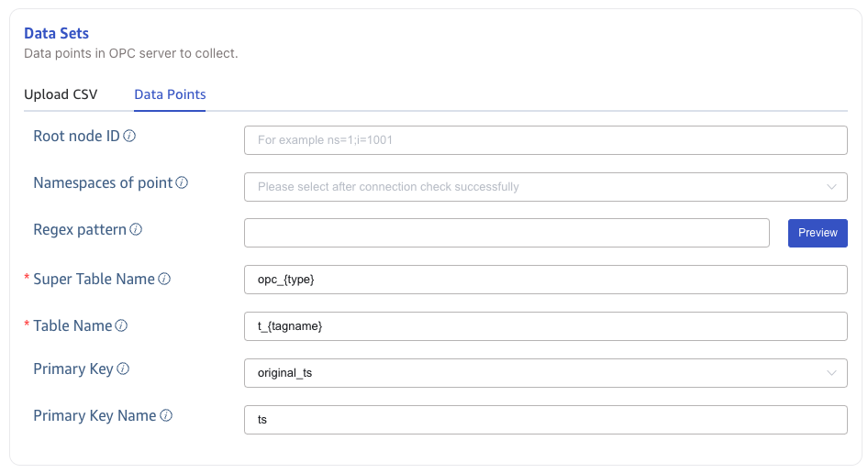Open the Namespaces of point dropdown
The height and width of the screenshot is (473, 868).
(x=545, y=187)
